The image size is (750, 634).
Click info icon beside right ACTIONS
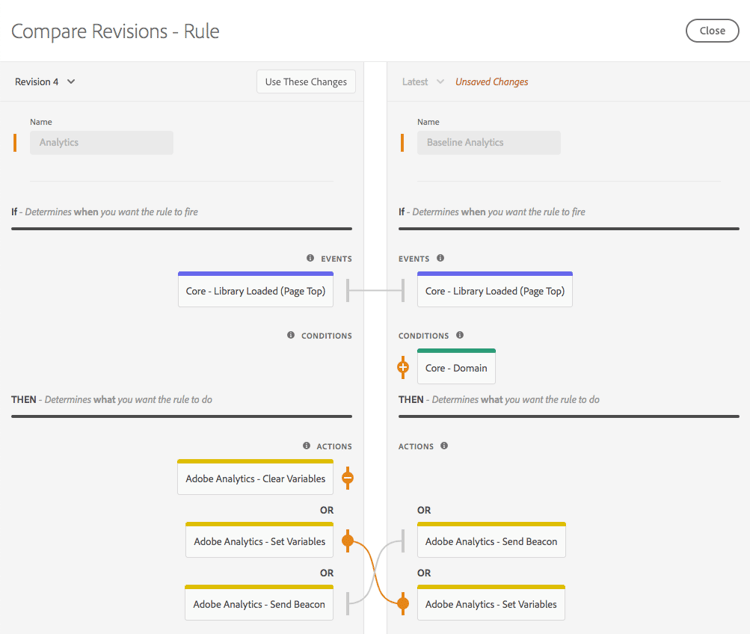[x=444, y=445]
